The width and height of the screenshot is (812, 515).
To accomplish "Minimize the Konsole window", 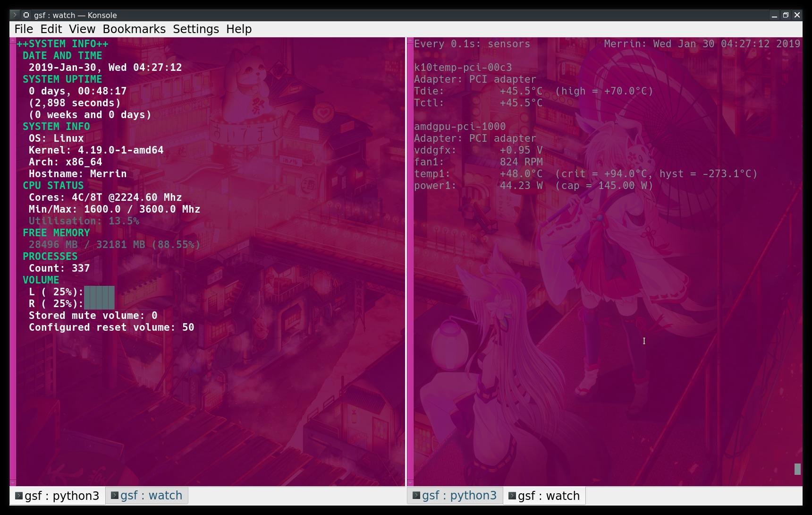I will (x=774, y=15).
